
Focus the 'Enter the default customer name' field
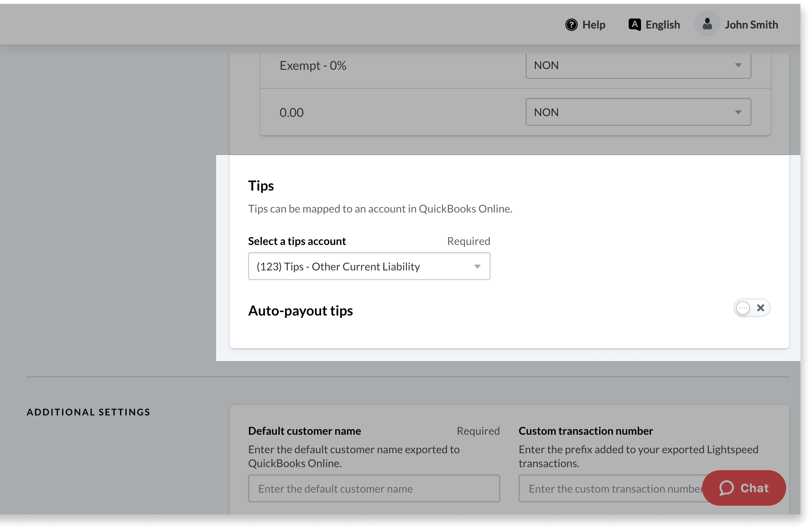(x=374, y=488)
